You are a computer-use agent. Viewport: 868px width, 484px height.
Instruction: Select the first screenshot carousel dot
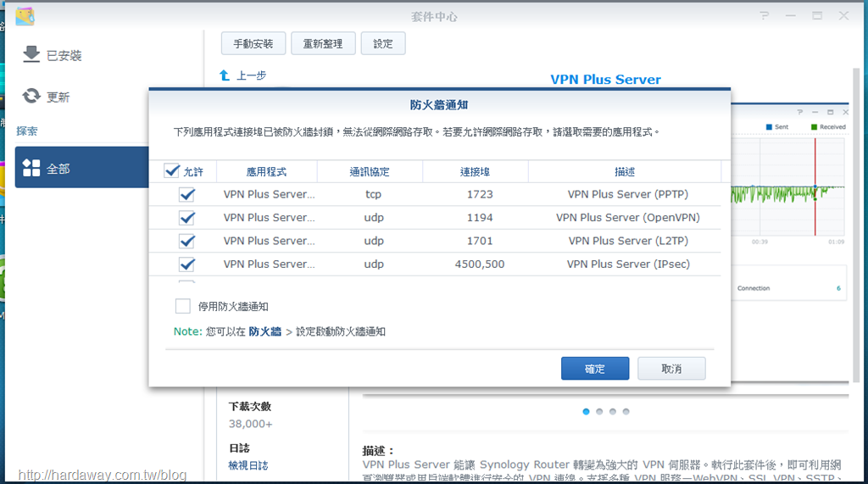pos(586,411)
